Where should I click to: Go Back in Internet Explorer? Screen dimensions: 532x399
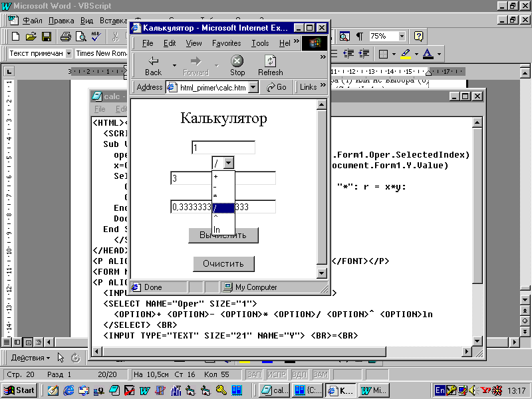coord(154,66)
